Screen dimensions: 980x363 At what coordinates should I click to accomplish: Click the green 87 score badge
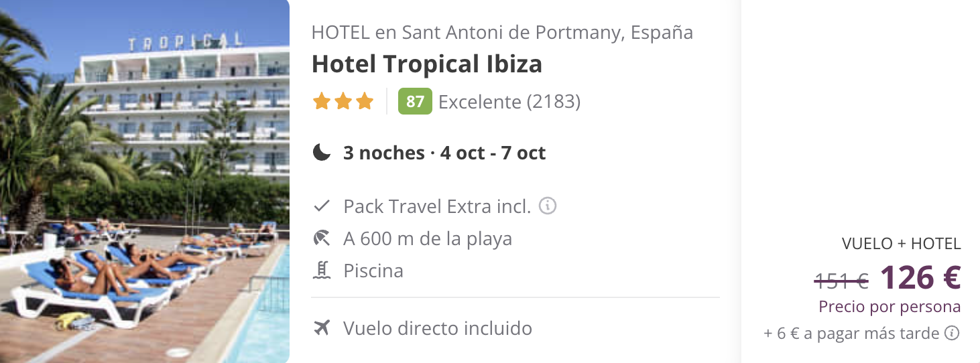[x=415, y=102]
